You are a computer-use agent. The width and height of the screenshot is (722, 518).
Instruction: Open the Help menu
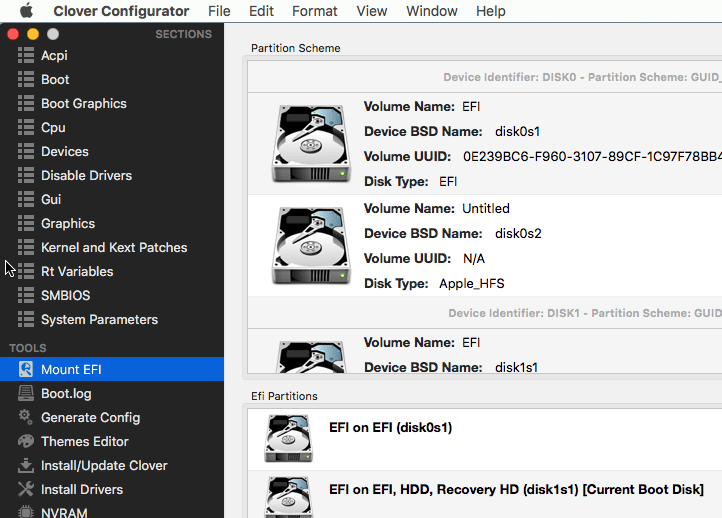[x=490, y=11]
